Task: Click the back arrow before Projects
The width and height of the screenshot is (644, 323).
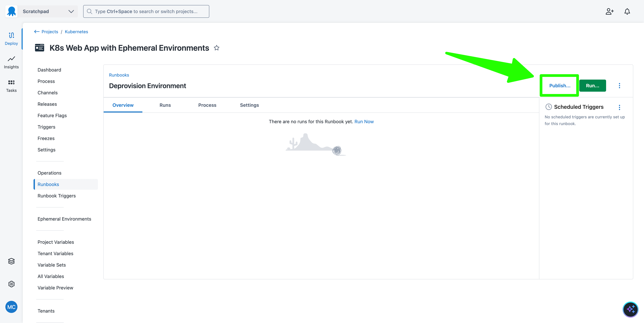Action: tap(37, 32)
